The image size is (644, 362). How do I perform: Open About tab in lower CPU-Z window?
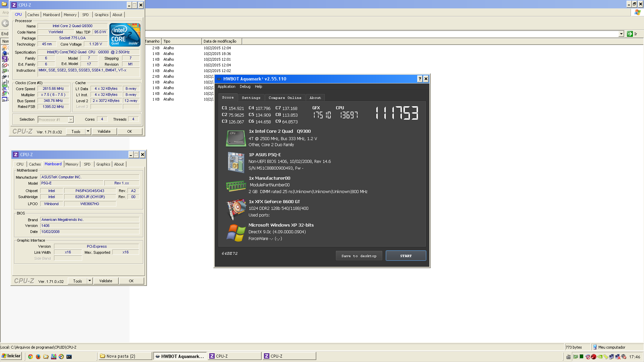(119, 164)
